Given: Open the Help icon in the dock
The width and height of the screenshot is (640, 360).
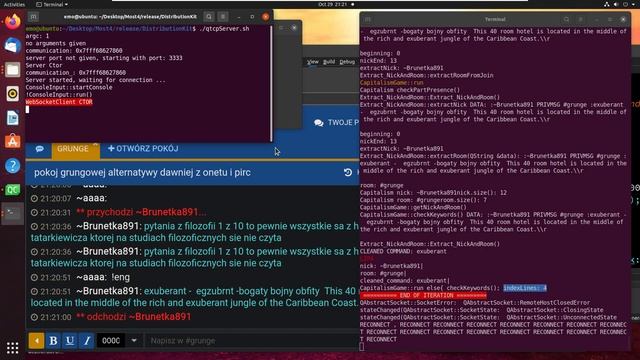Looking at the screenshot, I should pyautogui.click(x=13, y=165).
